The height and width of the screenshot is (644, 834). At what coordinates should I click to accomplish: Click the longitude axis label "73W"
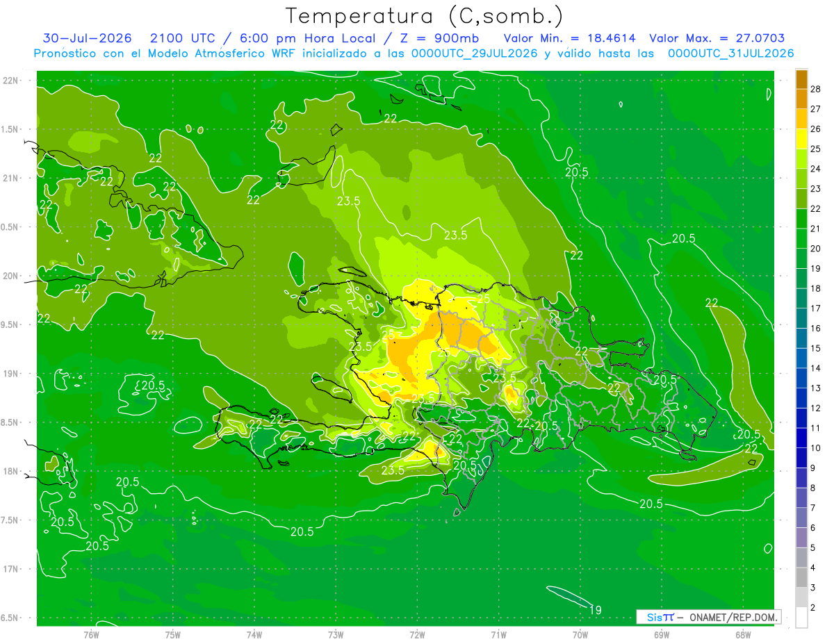336,634
